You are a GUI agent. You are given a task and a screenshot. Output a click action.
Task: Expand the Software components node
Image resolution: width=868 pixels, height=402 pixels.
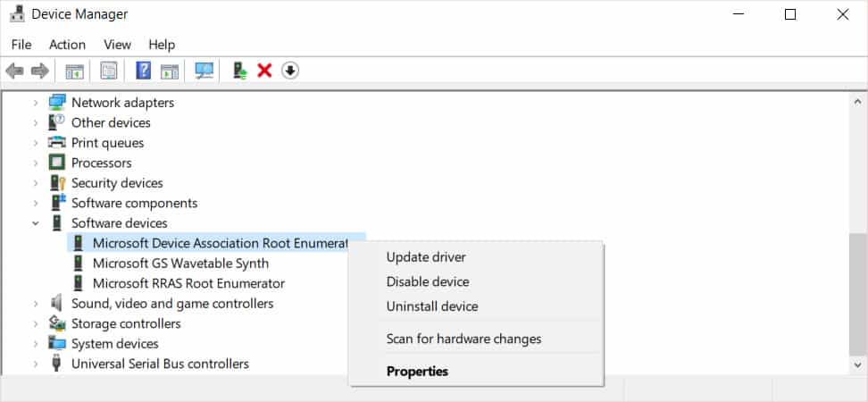(x=36, y=203)
